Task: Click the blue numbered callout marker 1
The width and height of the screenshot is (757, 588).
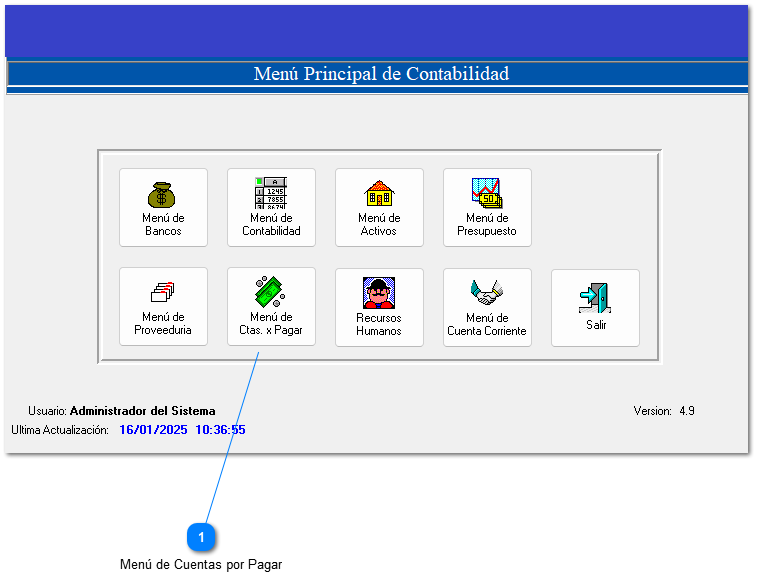Action: pos(201,538)
